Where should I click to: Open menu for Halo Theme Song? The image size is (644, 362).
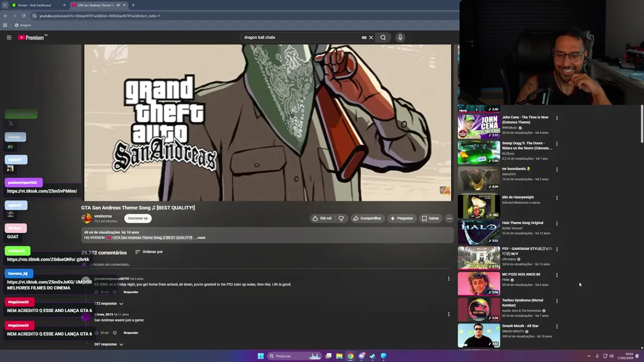pos(556,223)
